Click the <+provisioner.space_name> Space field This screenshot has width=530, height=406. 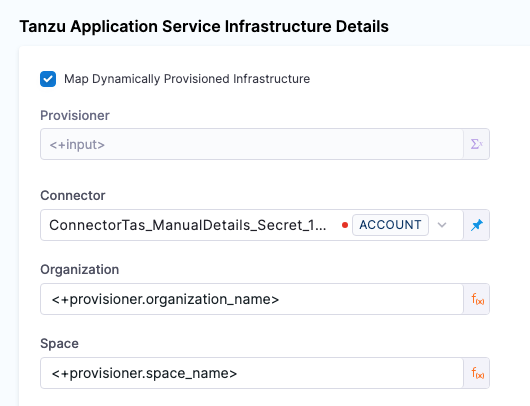click(x=252, y=373)
